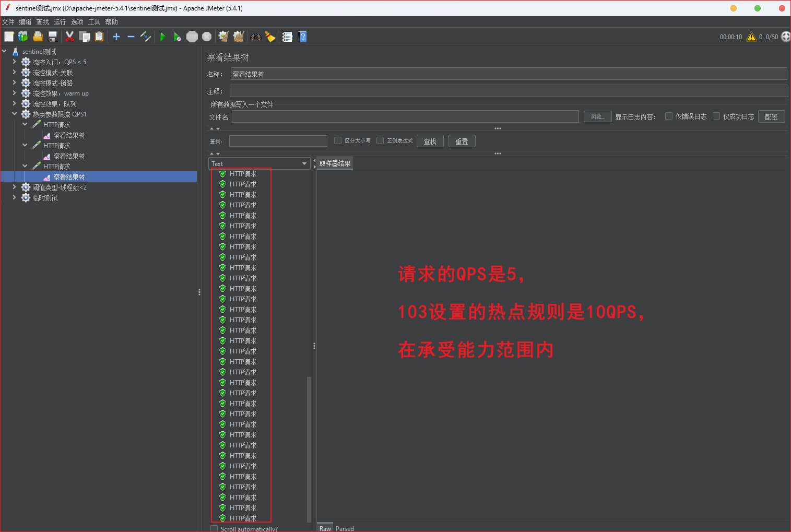Open log viewer warning triangle

[751, 37]
